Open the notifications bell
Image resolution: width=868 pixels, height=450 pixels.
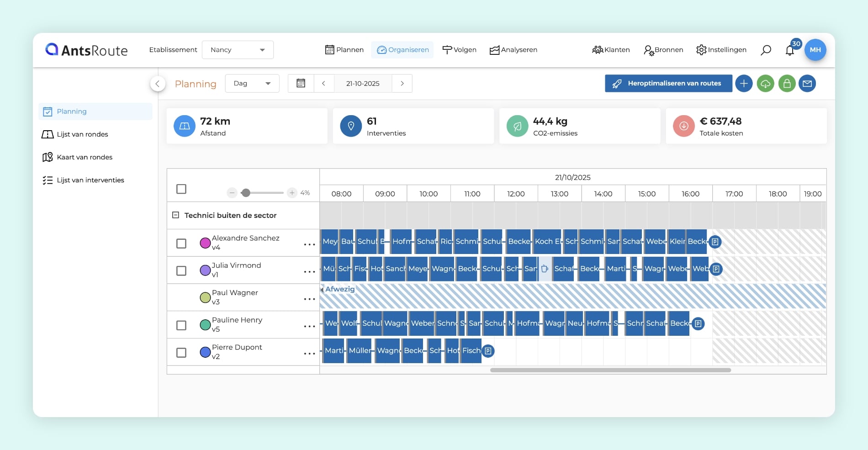tap(790, 51)
